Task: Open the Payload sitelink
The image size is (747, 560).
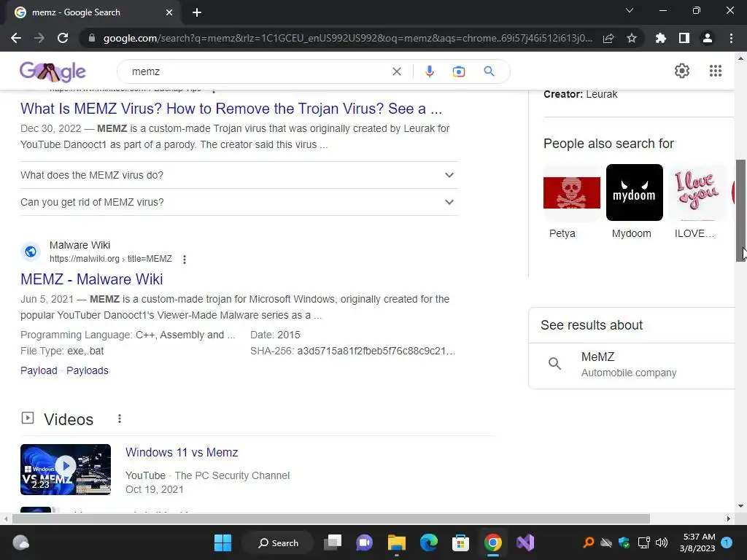Action: (x=39, y=370)
